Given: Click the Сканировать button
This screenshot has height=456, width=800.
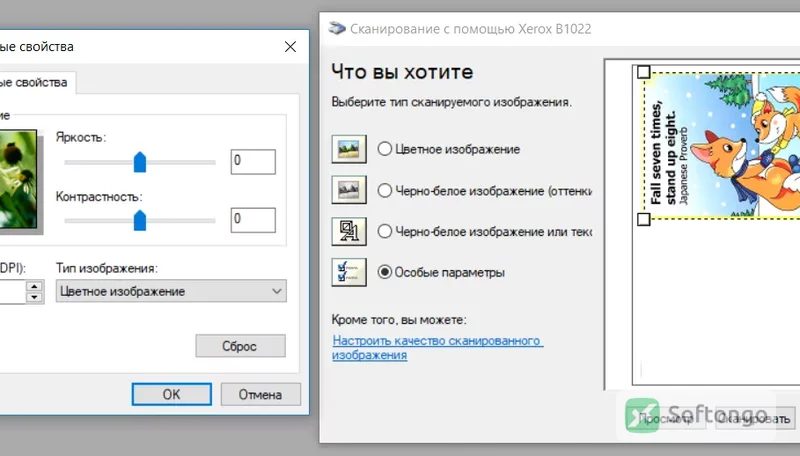Looking at the screenshot, I should pos(754,418).
